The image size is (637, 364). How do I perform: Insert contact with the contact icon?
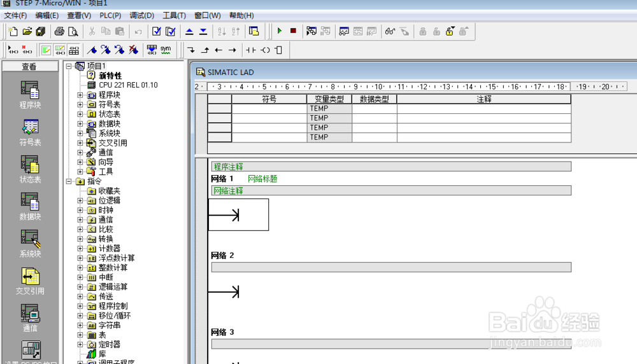(251, 50)
